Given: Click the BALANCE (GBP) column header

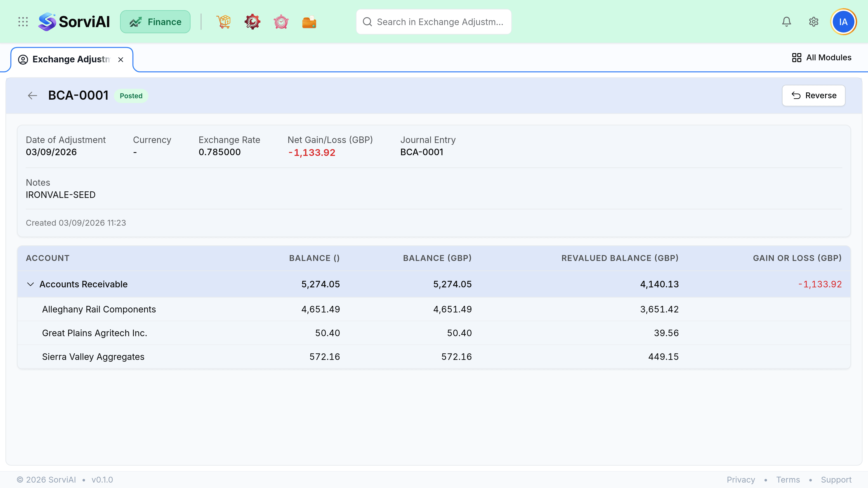Looking at the screenshot, I should point(437,258).
